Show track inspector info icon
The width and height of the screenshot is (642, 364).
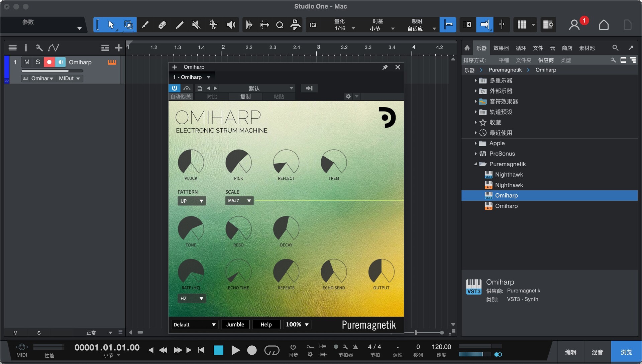(x=26, y=48)
